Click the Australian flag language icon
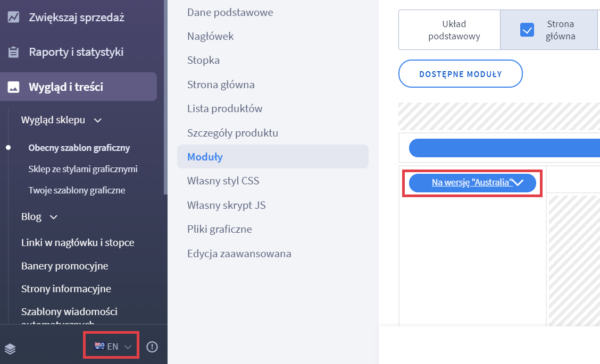600x364 pixels. pos(99,346)
